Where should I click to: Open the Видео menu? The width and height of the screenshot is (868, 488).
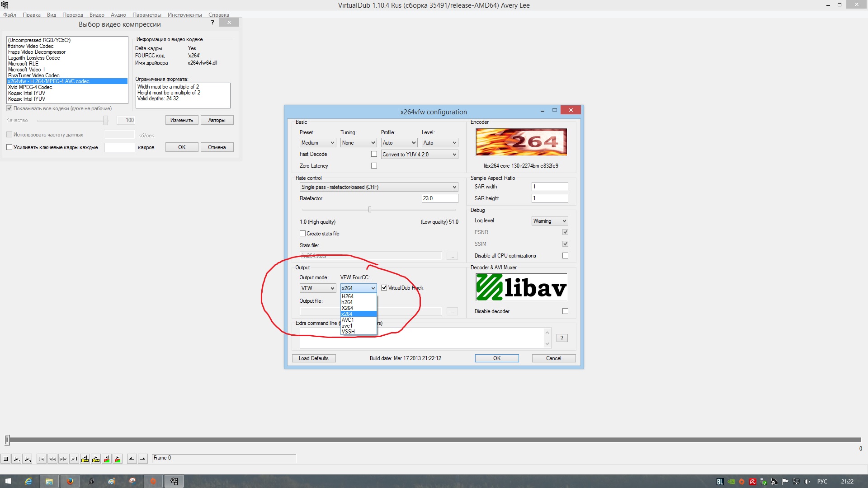pyautogui.click(x=97, y=15)
